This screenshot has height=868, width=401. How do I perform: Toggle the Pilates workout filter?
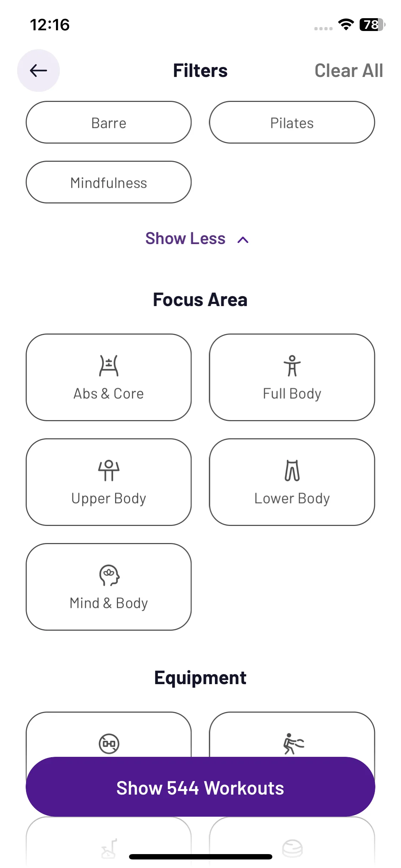click(292, 123)
